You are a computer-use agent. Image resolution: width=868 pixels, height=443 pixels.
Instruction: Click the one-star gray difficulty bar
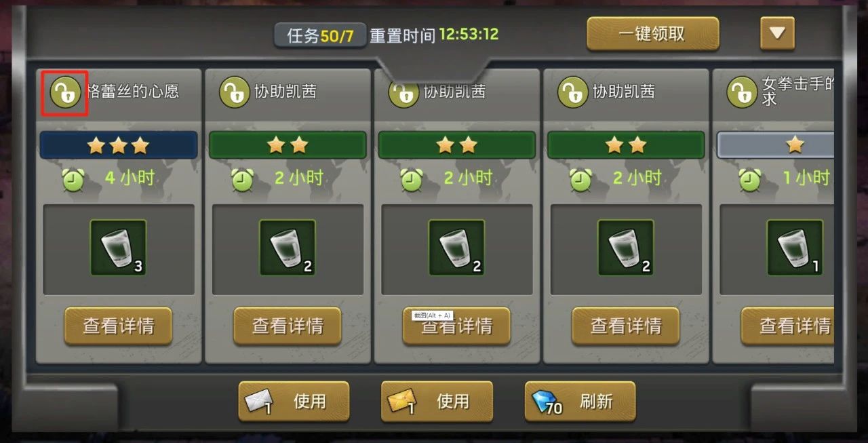[x=775, y=145]
